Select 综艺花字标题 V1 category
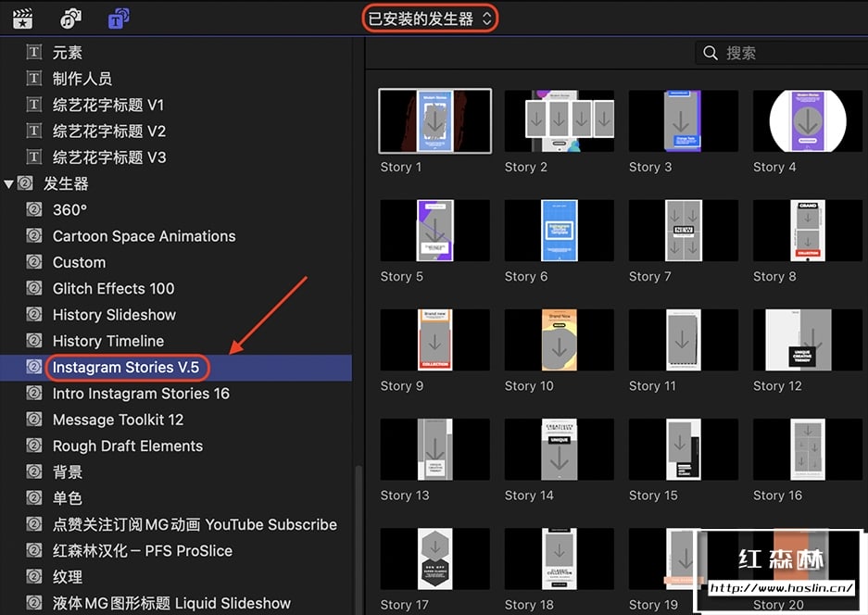The image size is (868, 615). coord(108,105)
